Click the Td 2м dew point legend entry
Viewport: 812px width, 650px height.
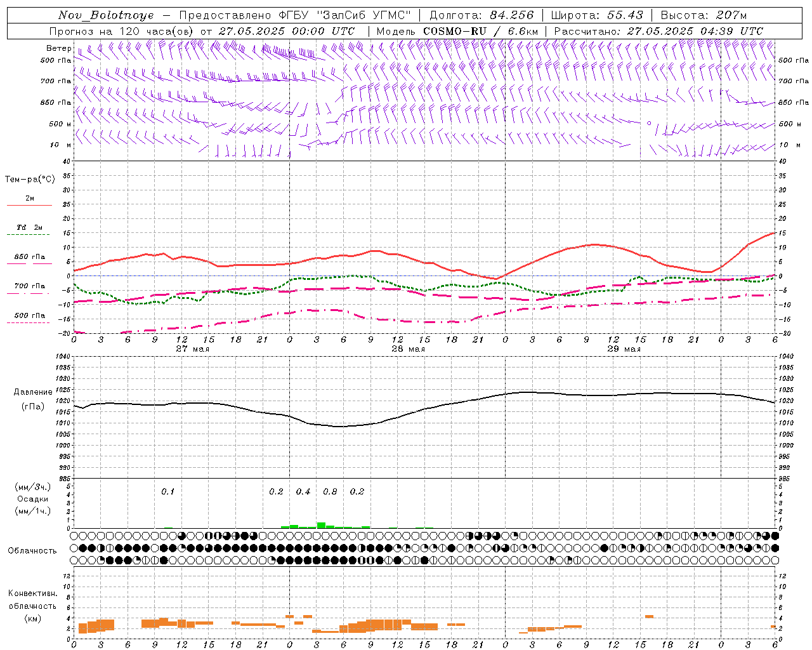pos(30,227)
